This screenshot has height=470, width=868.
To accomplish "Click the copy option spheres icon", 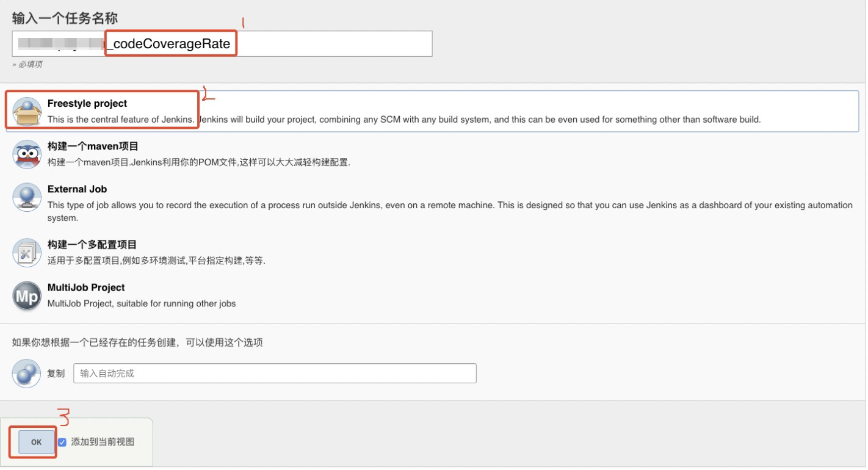I will pyautogui.click(x=27, y=373).
